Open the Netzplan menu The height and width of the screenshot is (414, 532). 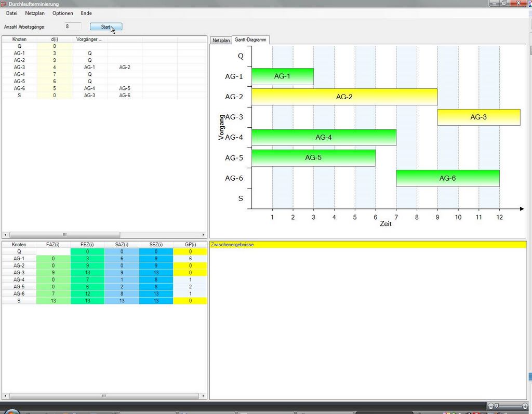[35, 13]
